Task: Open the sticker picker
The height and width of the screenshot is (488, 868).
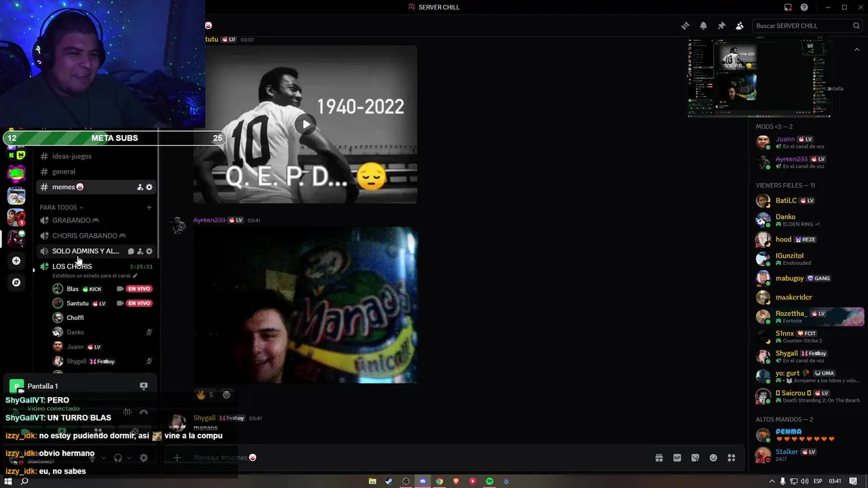Action: tap(695, 458)
